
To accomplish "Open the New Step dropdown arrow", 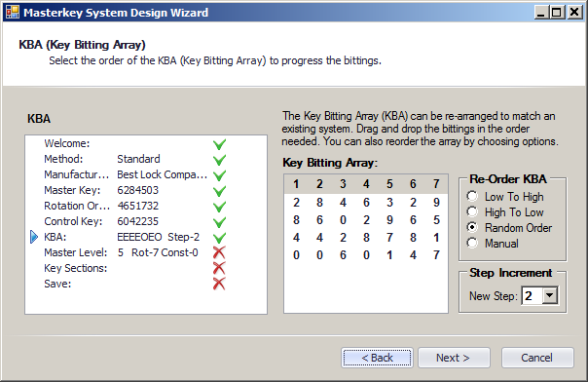I will pos(550,295).
